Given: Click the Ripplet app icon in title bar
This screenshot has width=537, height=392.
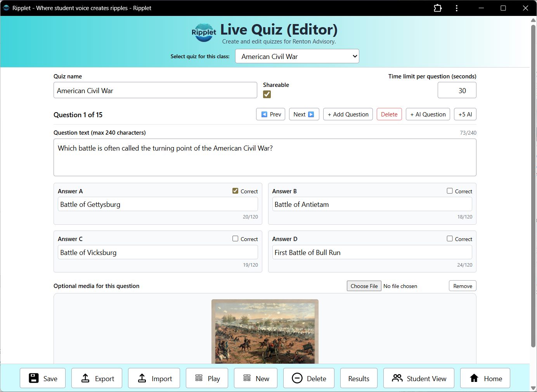Looking at the screenshot, I should pyautogui.click(x=6, y=8).
